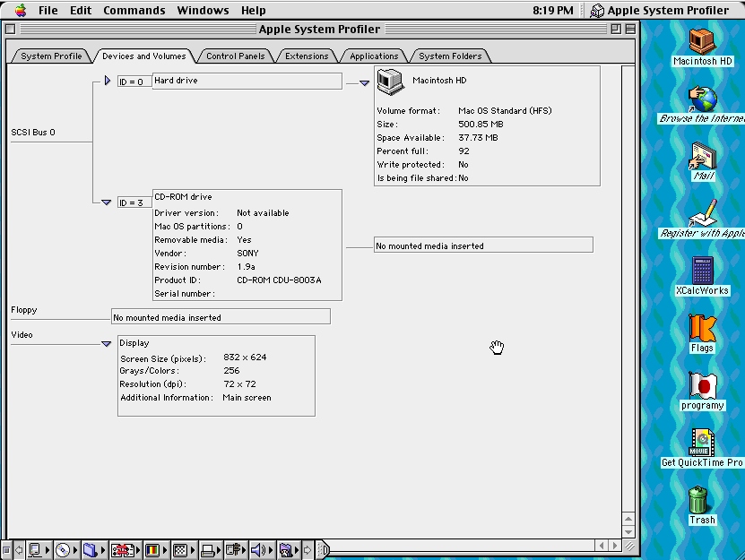Switch to the Extensions tab
This screenshot has width=745, height=560.
pyautogui.click(x=307, y=56)
